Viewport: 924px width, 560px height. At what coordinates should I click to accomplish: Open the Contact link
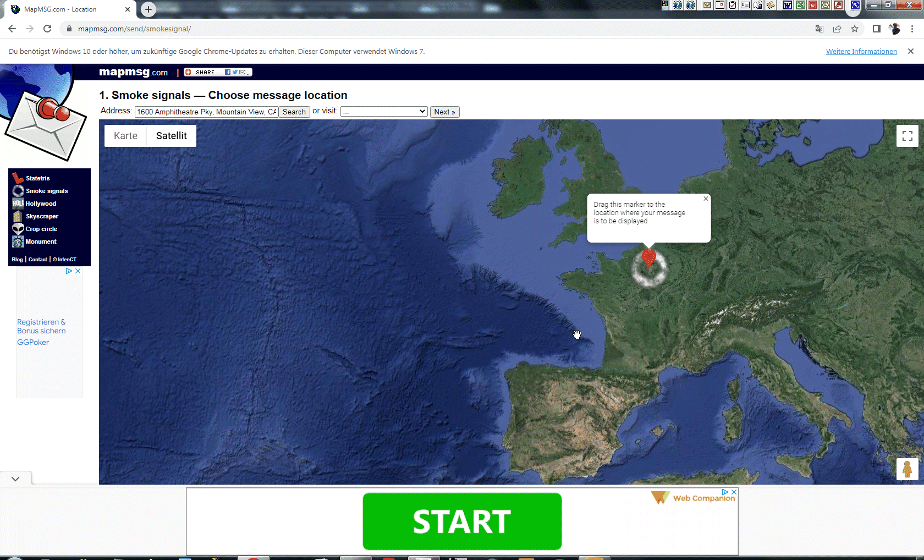click(38, 260)
